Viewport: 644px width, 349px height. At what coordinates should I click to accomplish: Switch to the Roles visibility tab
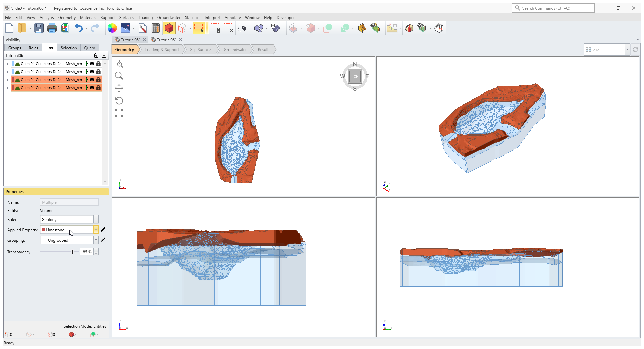pyautogui.click(x=33, y=48)
